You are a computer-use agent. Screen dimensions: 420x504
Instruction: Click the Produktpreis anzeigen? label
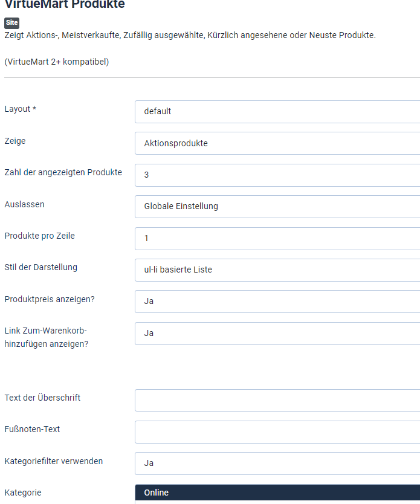pos(50,299)
